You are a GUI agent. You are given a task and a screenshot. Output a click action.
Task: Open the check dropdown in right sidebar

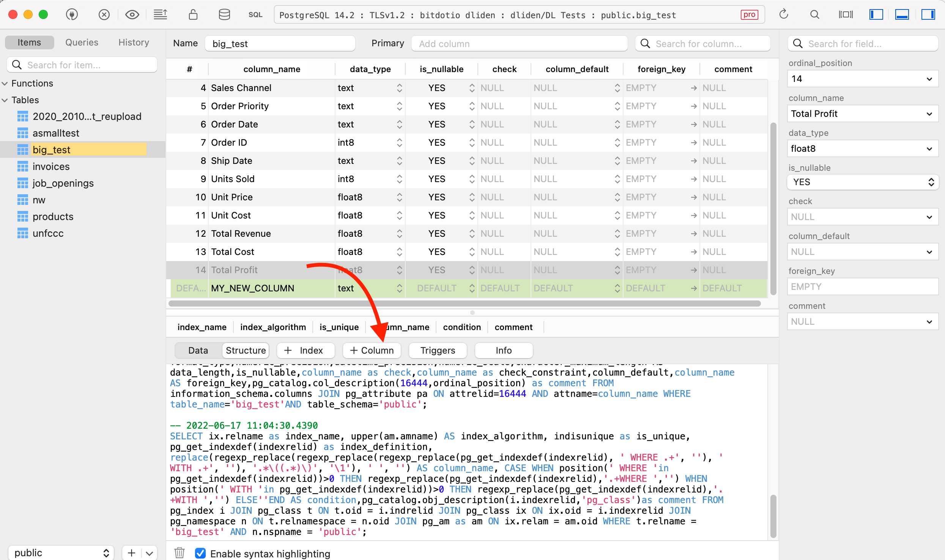(862, 217)
